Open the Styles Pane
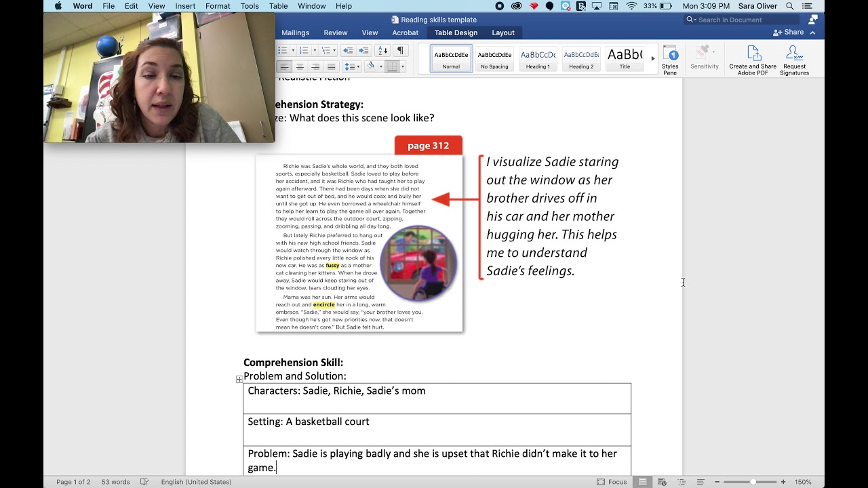The image size is (868, 488). (670, 60)
